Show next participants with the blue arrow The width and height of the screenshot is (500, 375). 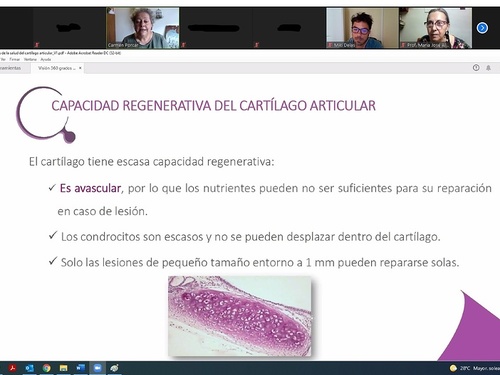click(482, 28)
